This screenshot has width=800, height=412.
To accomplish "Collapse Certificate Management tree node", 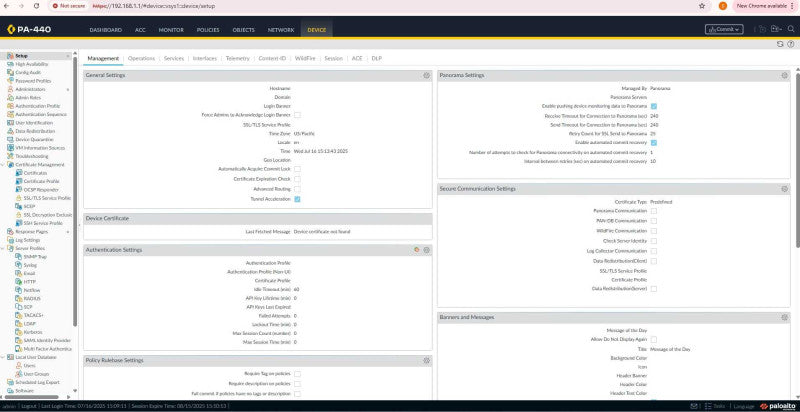I will click(4, 165).
